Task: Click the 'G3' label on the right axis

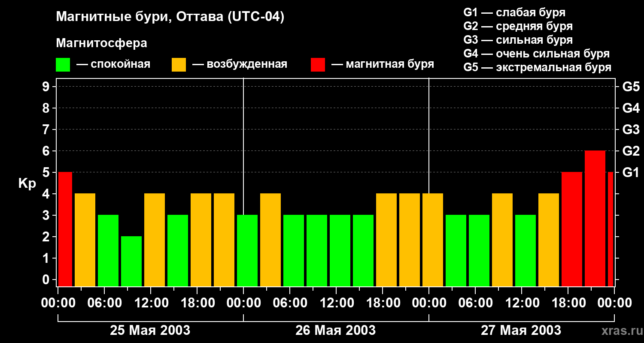Action: (631, 129)
